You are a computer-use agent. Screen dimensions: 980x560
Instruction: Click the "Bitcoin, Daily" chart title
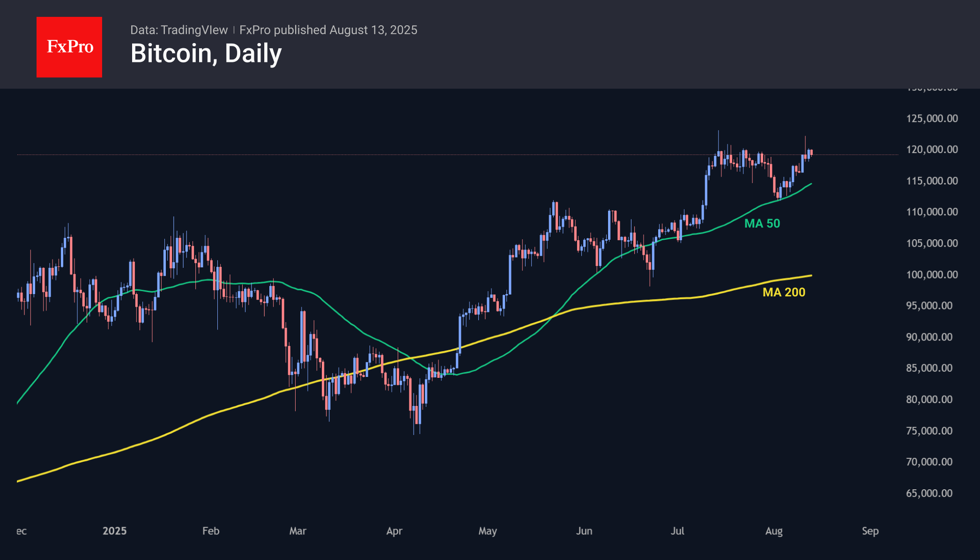tap(206, 53)
